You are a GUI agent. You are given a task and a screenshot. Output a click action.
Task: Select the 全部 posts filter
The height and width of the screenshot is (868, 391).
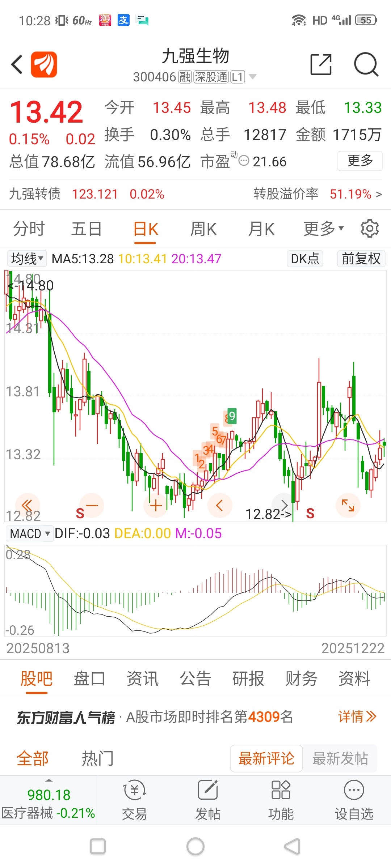click(33, 758)
